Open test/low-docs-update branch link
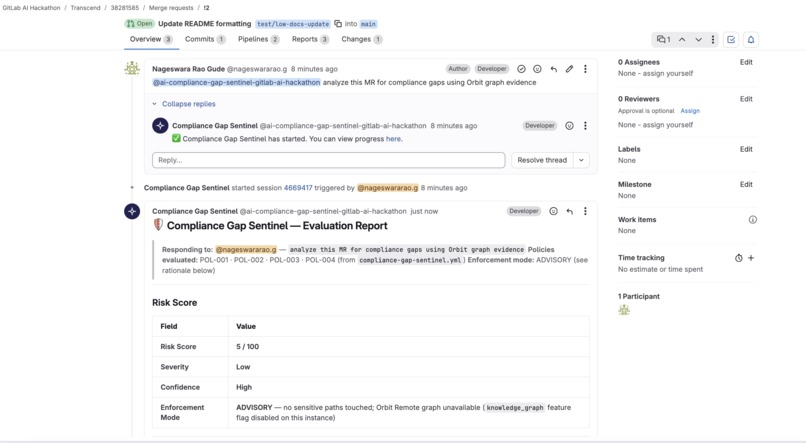This screenshot has height=443, width=806. click(293, 24)
